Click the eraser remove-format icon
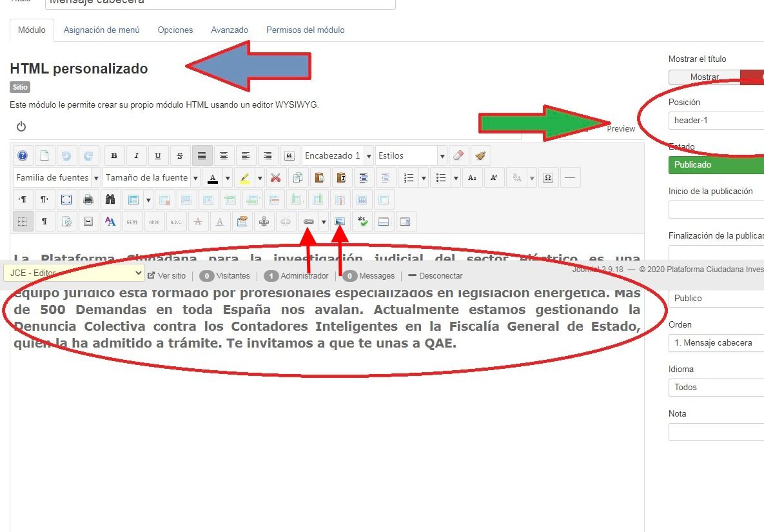The image size is (764, 532). point(458,156)
